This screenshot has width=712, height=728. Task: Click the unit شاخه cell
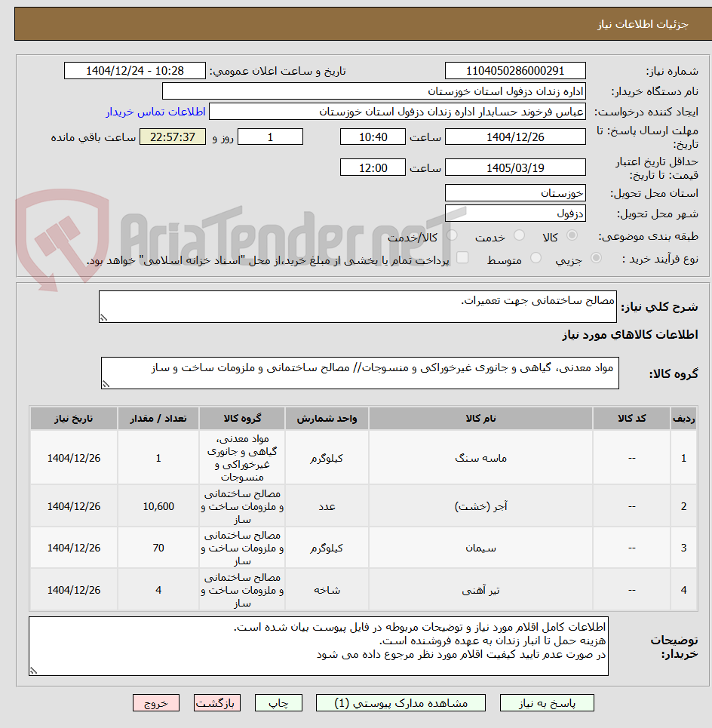[x=327, y=590]
